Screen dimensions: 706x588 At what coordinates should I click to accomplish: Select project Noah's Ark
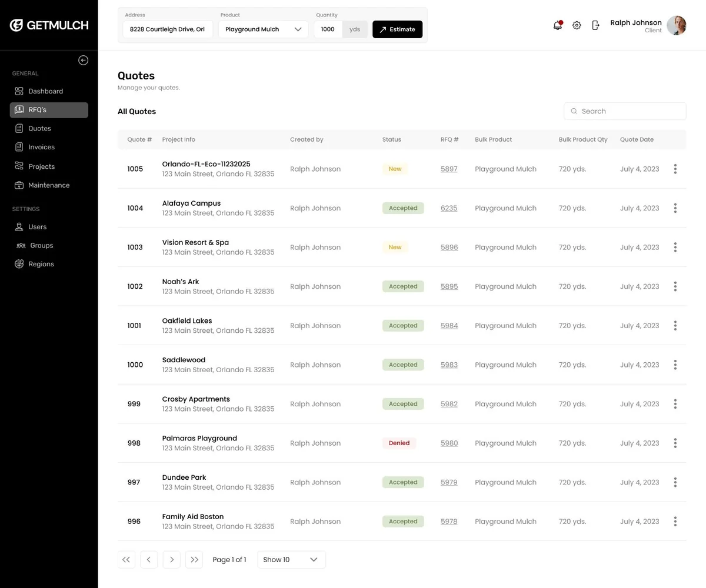coord(181,282)
